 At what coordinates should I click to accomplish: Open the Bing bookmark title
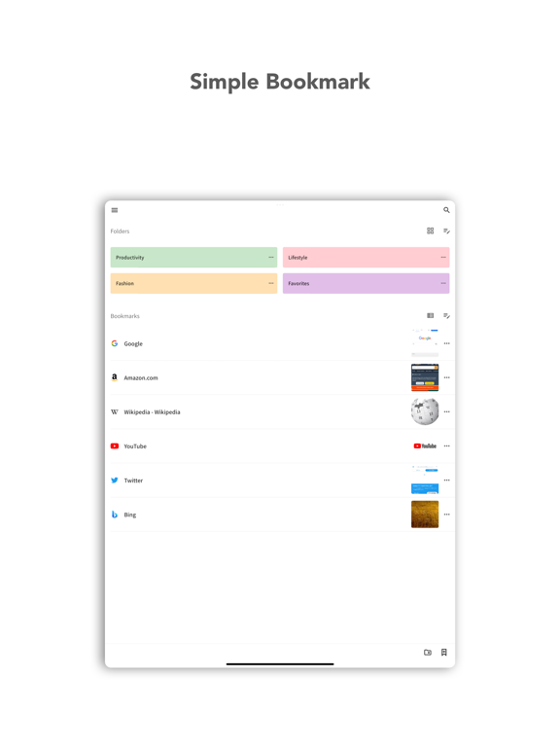pos(130,515)
